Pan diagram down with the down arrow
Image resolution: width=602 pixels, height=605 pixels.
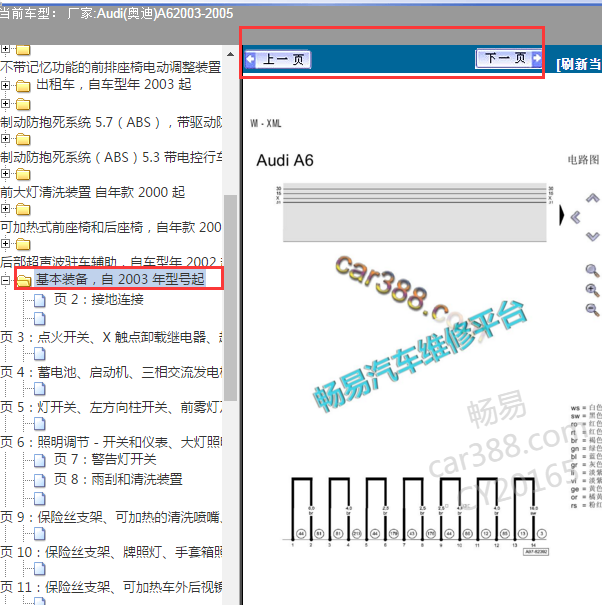click(x=592, y=236)
